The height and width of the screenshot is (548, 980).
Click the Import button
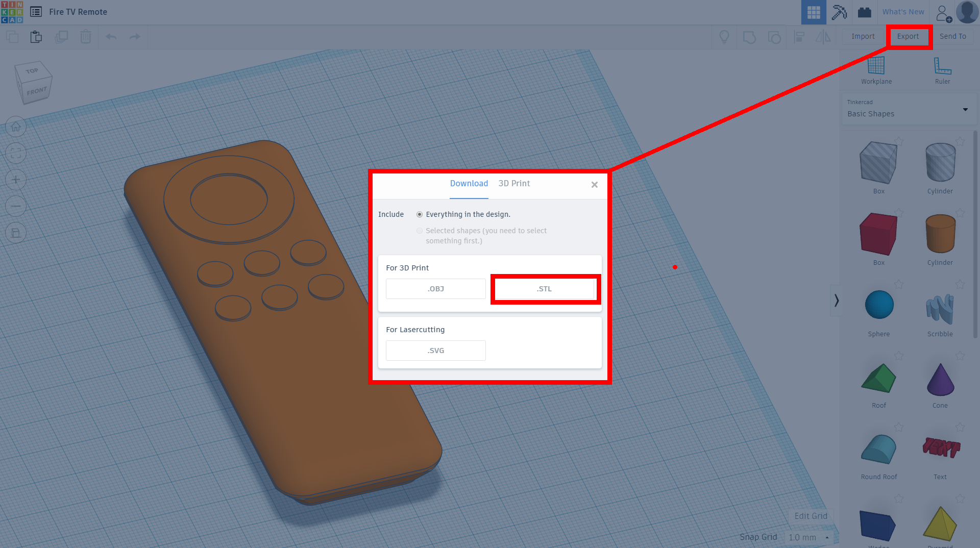pyautogui.click(x=863, y=36)
